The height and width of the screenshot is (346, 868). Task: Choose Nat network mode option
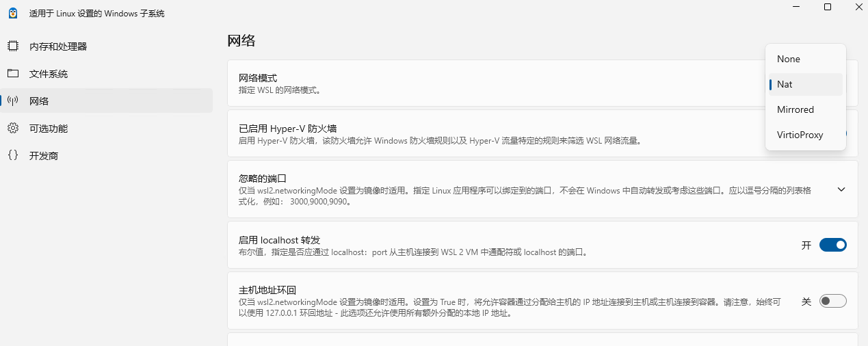tap(806, 85)
